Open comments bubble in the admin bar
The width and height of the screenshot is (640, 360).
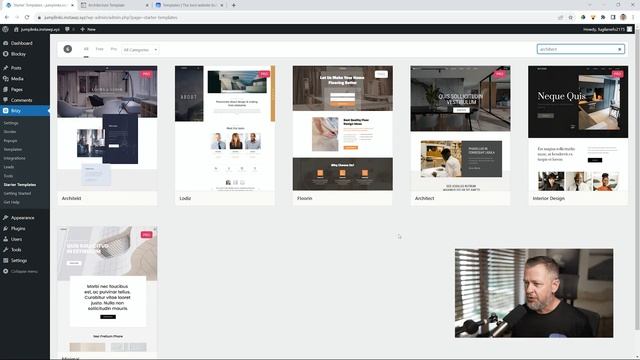pyautogui.click(x=69, y=29)
